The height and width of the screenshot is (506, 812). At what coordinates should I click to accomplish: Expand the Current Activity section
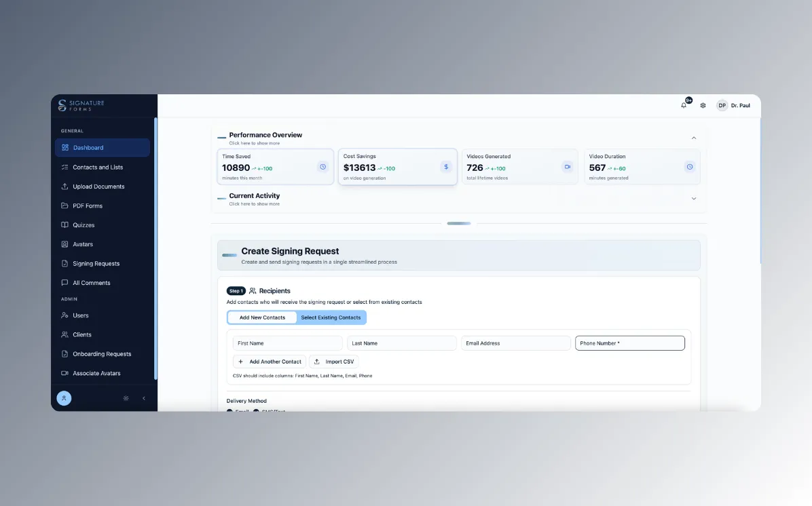(694, 198)
